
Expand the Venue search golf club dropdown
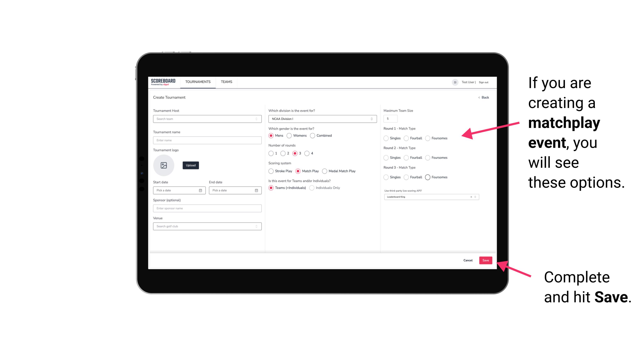(256, 226)
